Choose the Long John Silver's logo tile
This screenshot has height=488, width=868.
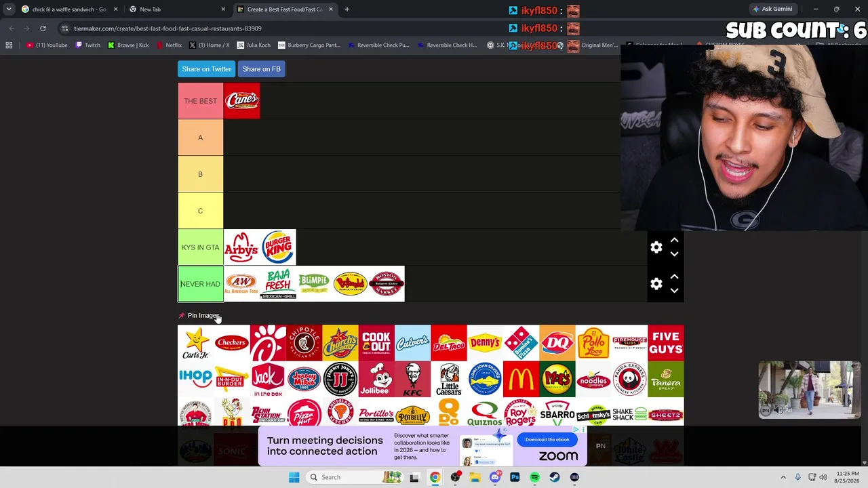pyautogui.click(x=485, y=379)
